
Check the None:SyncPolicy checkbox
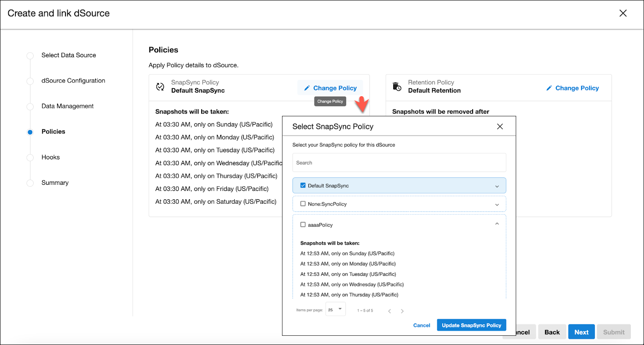(303, 204)
